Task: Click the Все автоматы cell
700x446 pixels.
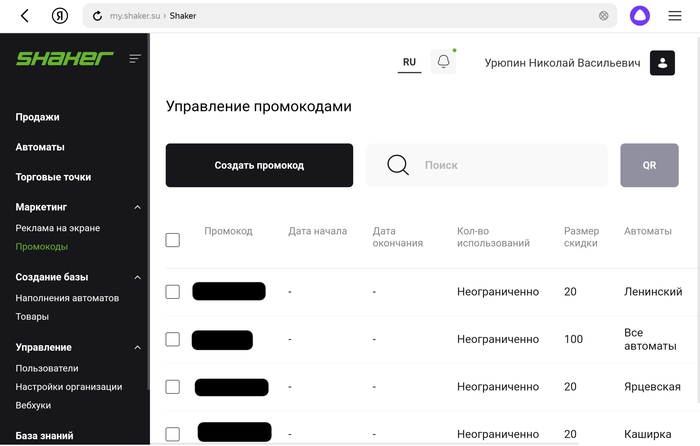Action: [650, 339]
